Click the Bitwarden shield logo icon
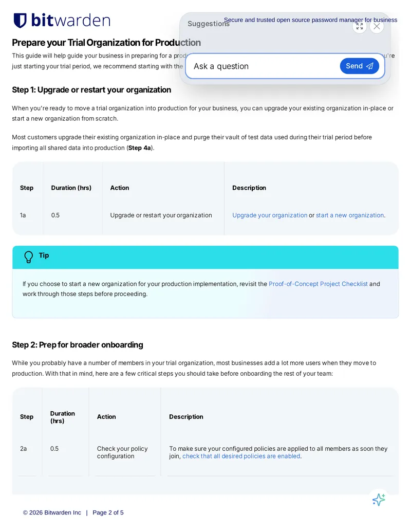Image resolution: width=411 pixels, height=532 pixels. pyautogui.click(x=20, y=21)
